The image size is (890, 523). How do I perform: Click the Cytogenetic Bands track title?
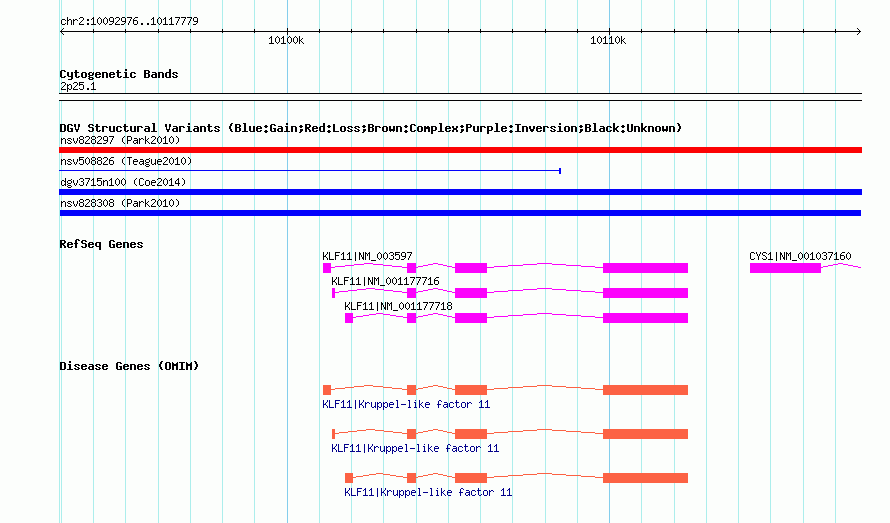tap(119, 74)
